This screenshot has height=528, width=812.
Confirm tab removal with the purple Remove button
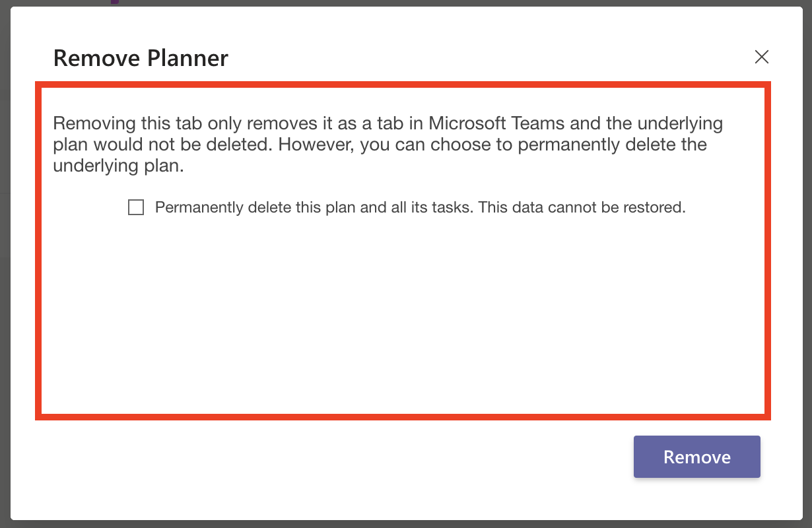coord(696,456)
